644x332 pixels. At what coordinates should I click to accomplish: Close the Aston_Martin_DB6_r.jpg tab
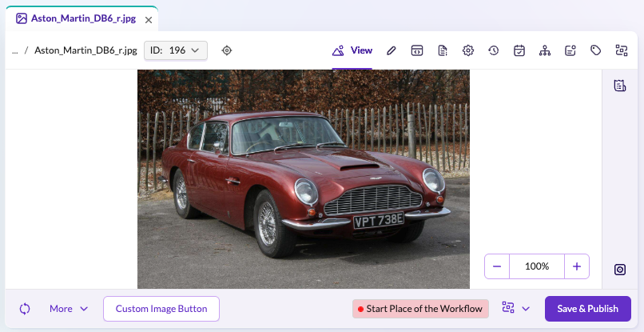149,20
